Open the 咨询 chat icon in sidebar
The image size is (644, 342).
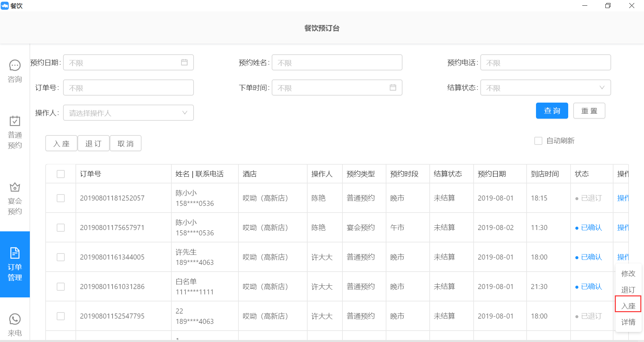pos(15,65)
